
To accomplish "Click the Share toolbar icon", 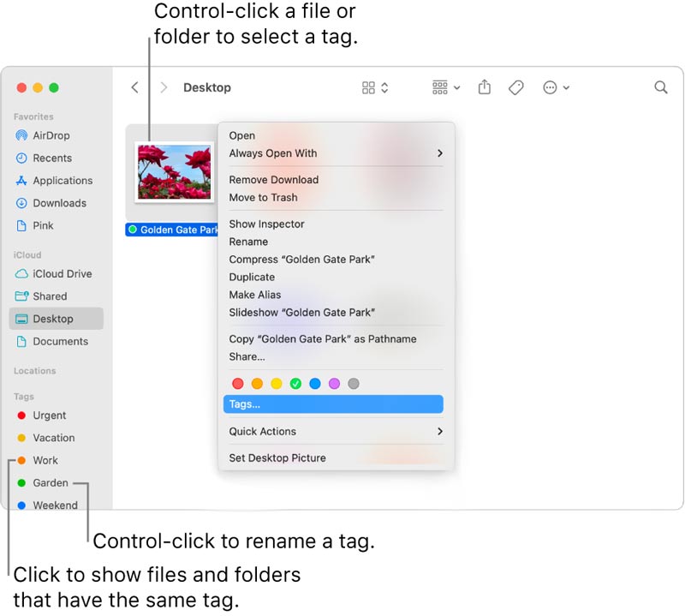I will point(484,87).
